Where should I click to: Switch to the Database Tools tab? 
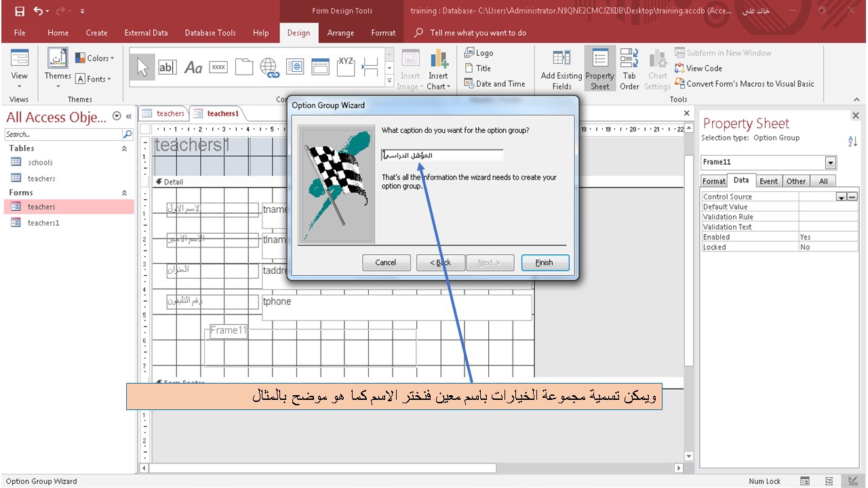pos(210,33)
